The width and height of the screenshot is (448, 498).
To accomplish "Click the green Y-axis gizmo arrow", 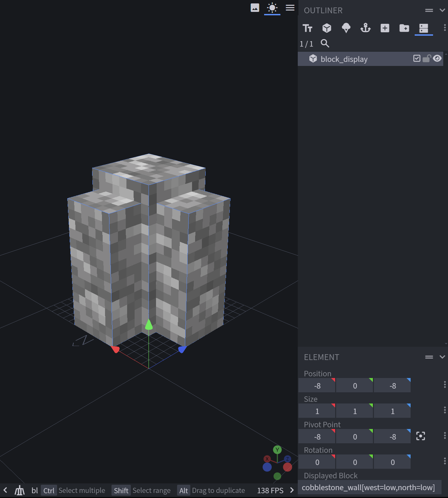I will click(x=149, y=325).
